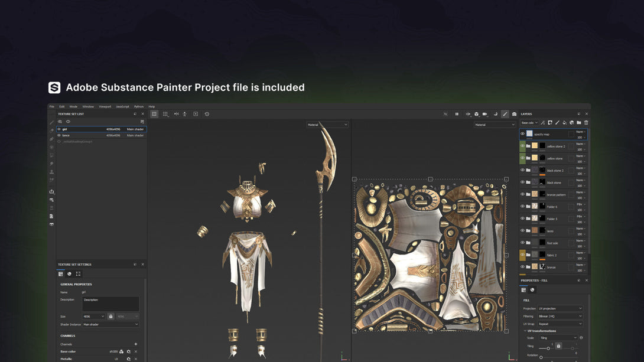The height and width of the screenshot is (362, 644).
Task: Add a channel with the plus button
Action: 135,344
